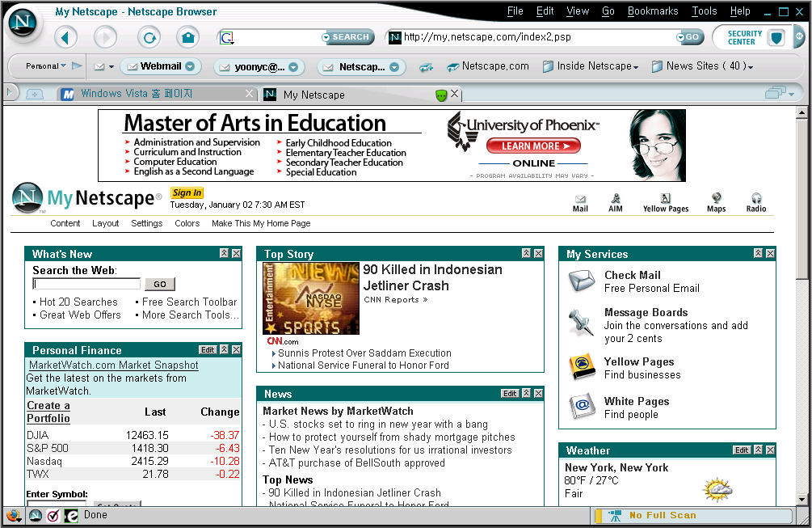
Task: Click the Yellow Pages book icon
Action: click(x=582, y=366)
